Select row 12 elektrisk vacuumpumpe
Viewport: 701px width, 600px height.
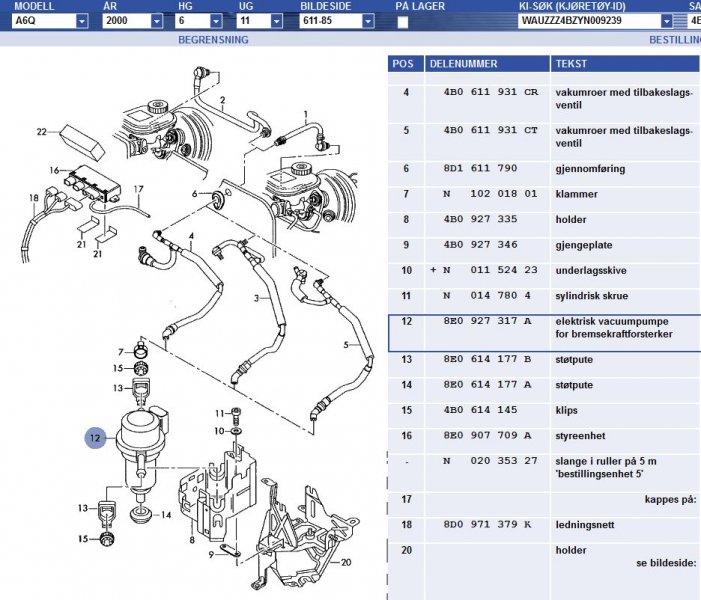tap(544, 331)
